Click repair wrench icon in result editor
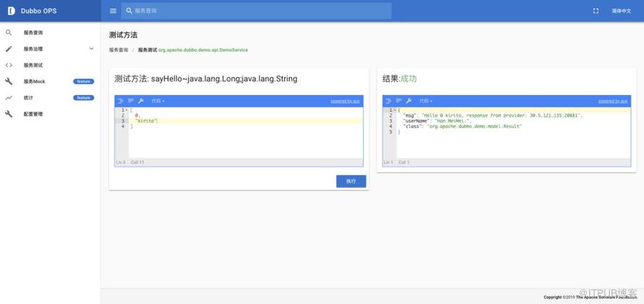 (x=409, y=101)
